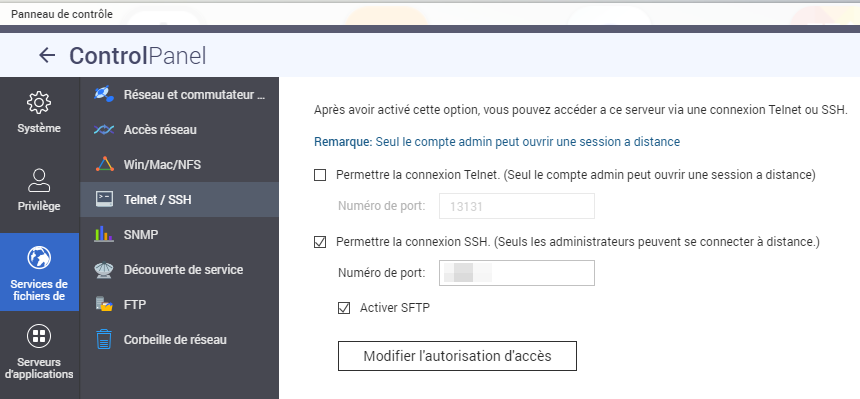Toggle the Activer SFTP checkbox
The image size is (860, 399).
(x=344, y=308)
